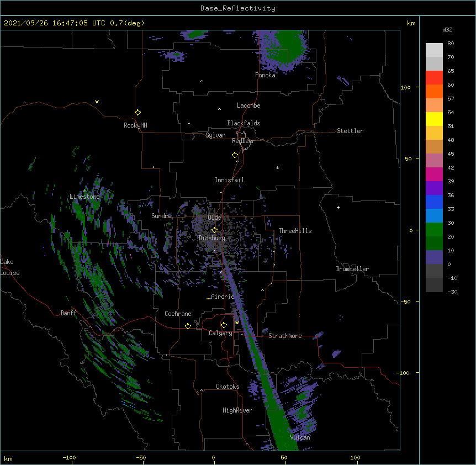This screenshot has width=476, height=465.
Task: Click the yellow V marker in northwest area
Action: [x=97, y=102]
